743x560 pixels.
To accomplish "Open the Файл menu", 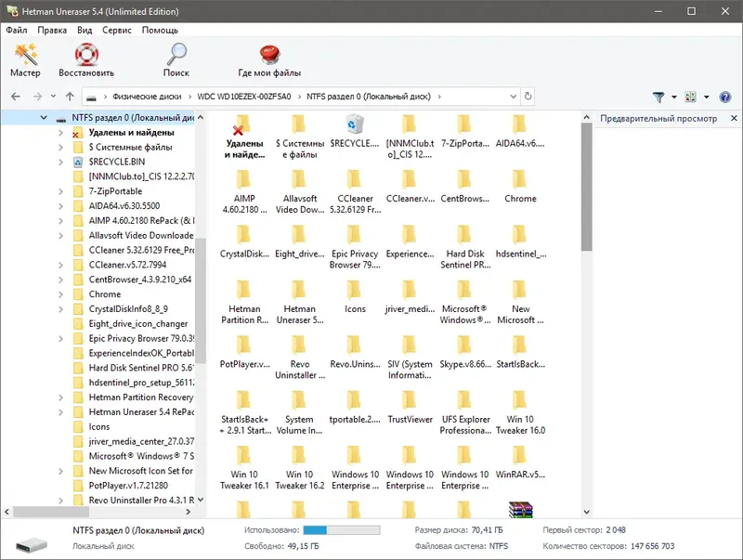I will 17,30.
